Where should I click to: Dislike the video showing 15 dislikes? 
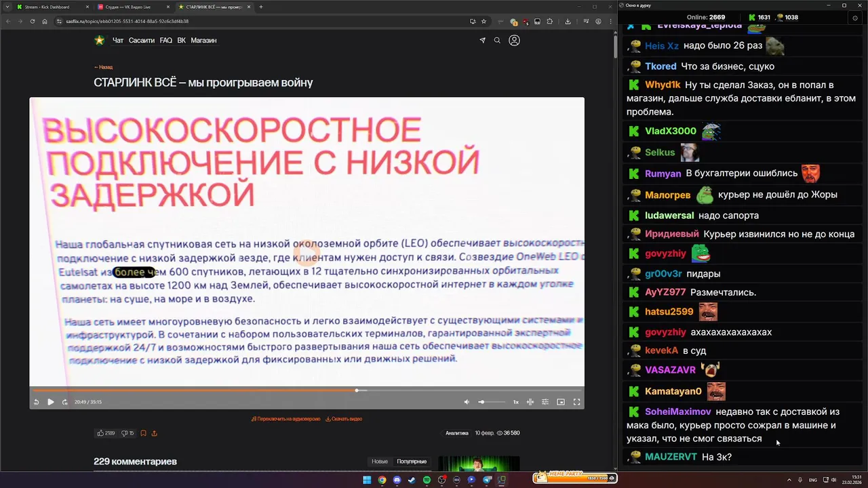tap(127, 433)
